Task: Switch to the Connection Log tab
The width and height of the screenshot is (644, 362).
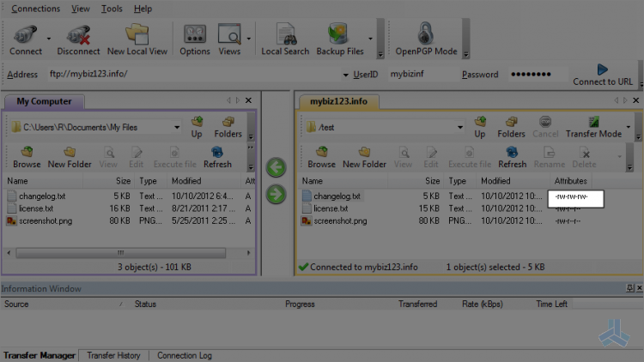Action: point(185,355)
